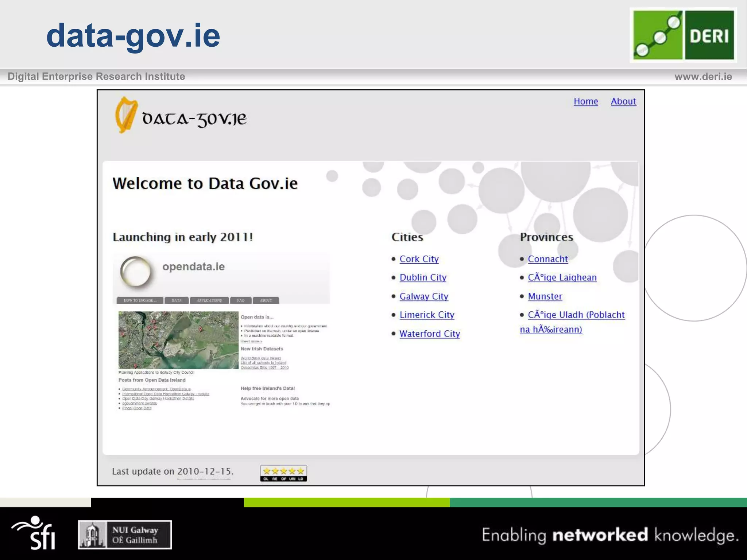Click the Cities heading

(x=407, y=237)
